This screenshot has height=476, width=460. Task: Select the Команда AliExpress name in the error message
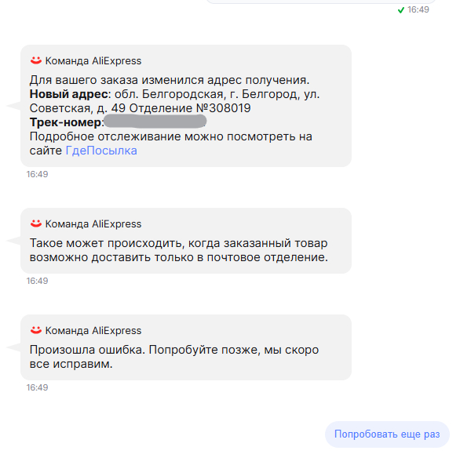tap(93, 330)
